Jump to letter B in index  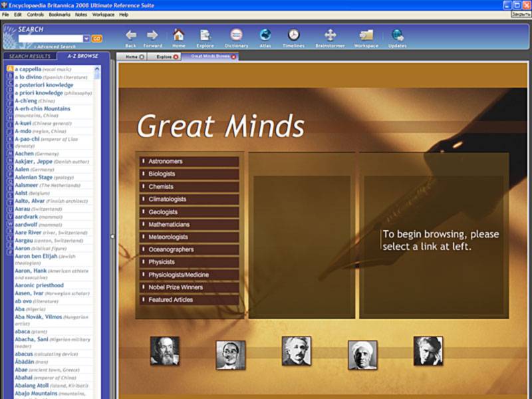coord(10,76)
